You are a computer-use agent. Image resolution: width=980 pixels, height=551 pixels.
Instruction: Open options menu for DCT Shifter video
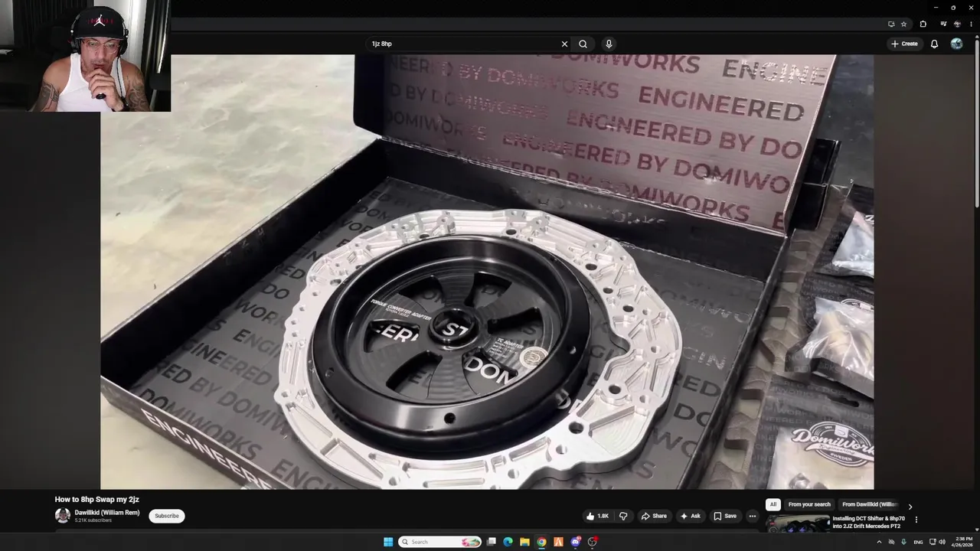point(916,520)
